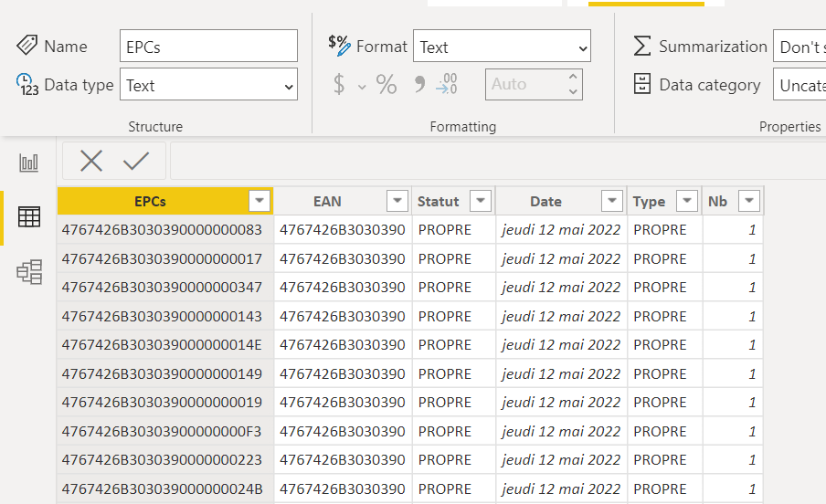Commit the formula with the checkmark icon
The width and height of the screenshot is (826, 504).
tap(136, 161)
